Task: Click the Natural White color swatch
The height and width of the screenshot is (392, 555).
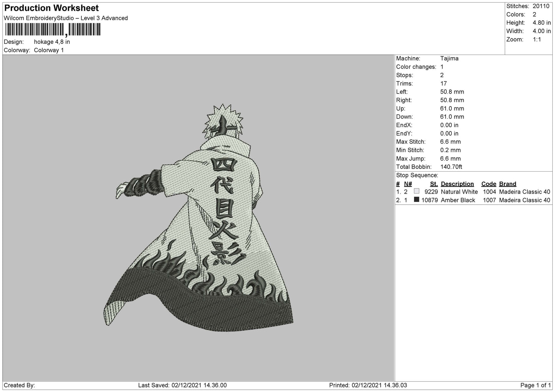Action: pyautogui.click(x=416, y=191)
